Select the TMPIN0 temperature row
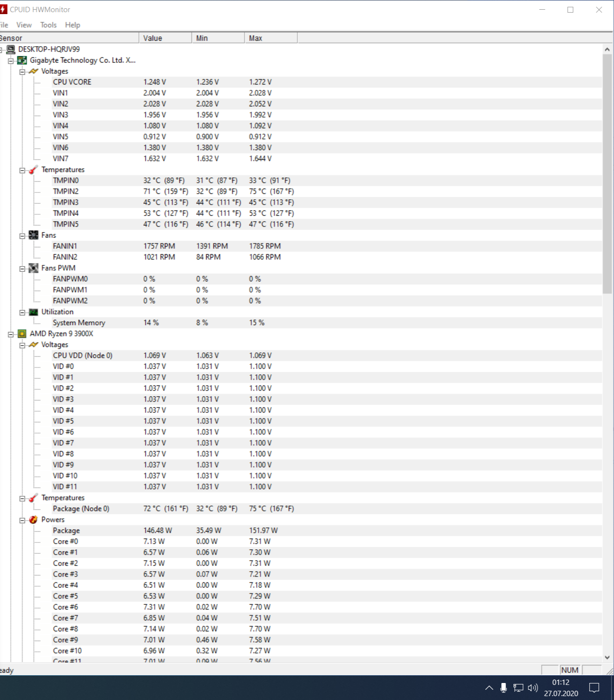 coord(327,180)
